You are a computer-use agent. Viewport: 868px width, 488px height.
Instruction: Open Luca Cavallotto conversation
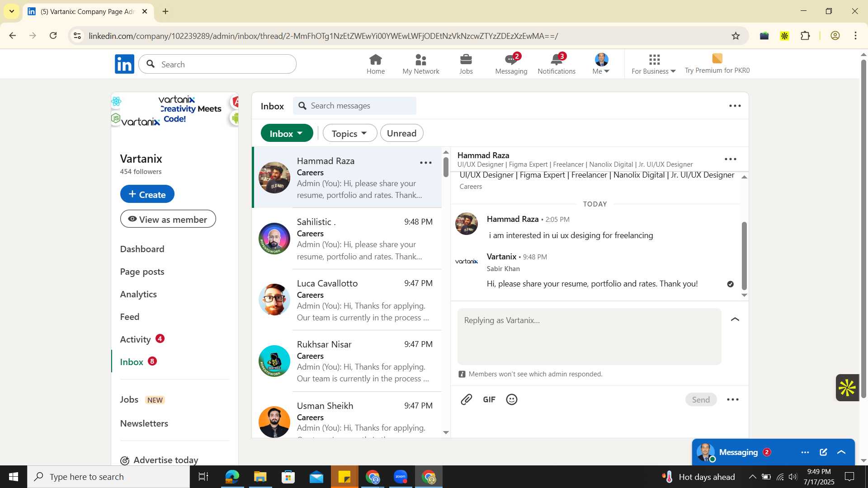(347, 300)
